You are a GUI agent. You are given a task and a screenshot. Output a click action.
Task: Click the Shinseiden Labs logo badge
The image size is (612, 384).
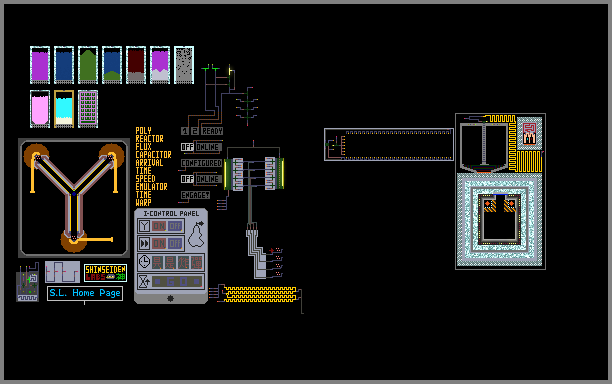tap(105, 273)
